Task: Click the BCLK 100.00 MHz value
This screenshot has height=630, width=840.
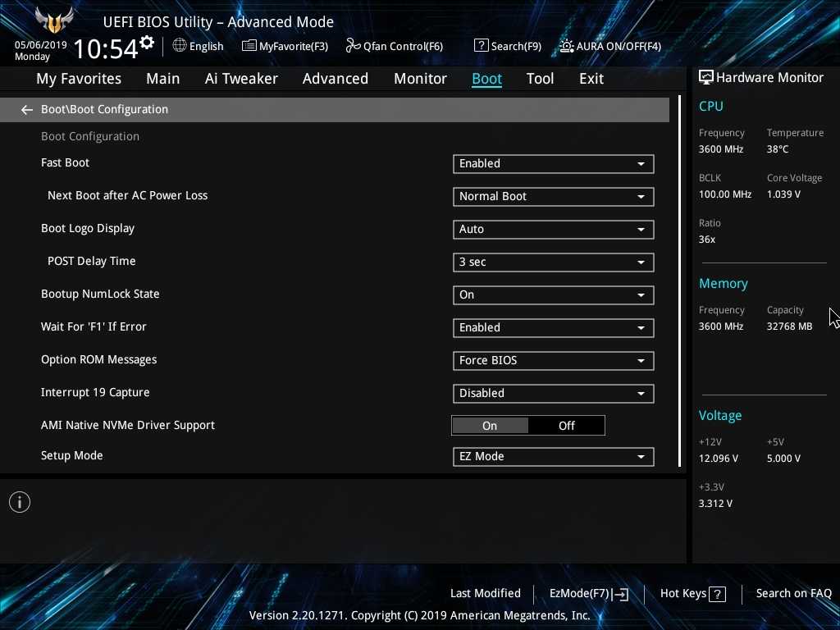Action: click(x=725, y=194)
